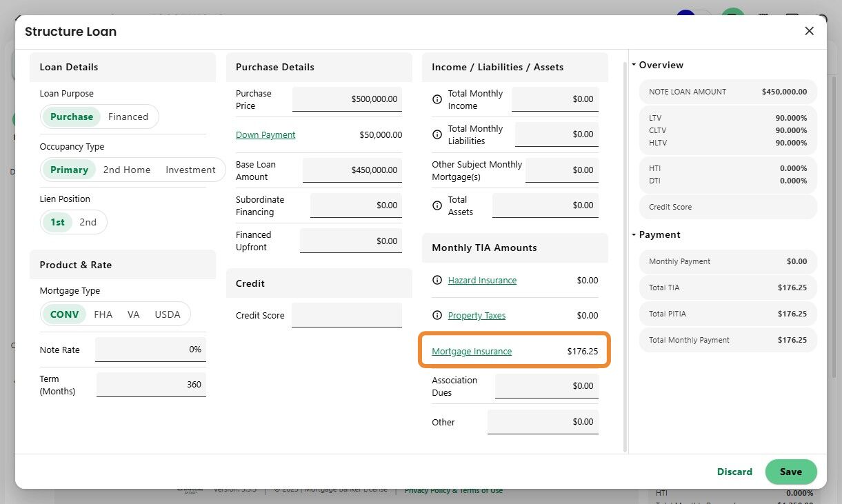Set lien position to 2nd
Image resolution: width=842 pixels, height=504 pixels.
(88, 222)
